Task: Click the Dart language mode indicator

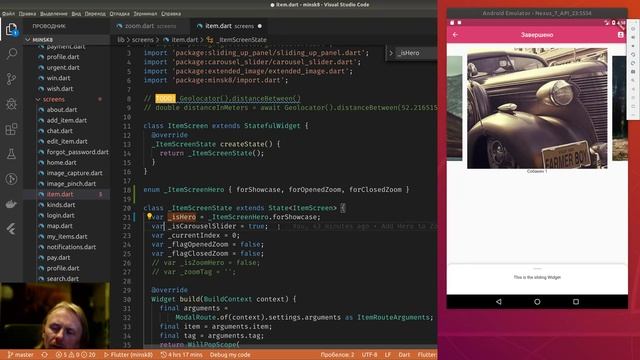Action: tap(404, 355)
